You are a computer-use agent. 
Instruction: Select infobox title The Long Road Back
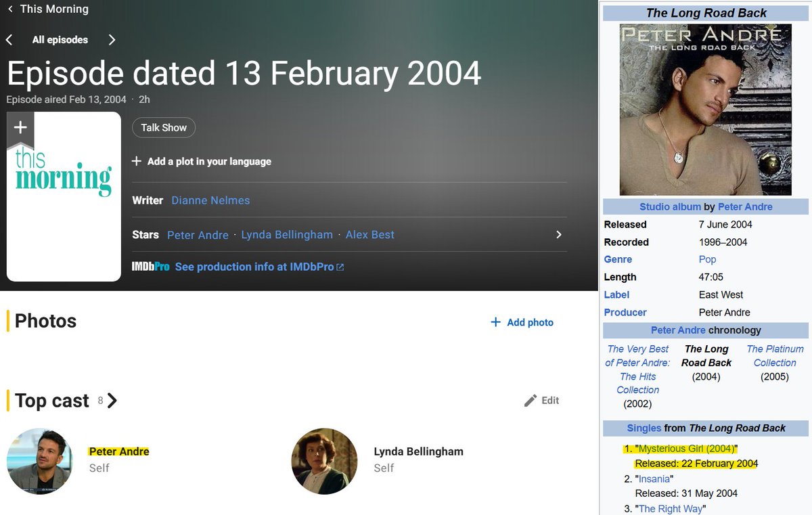click(706, 12)
